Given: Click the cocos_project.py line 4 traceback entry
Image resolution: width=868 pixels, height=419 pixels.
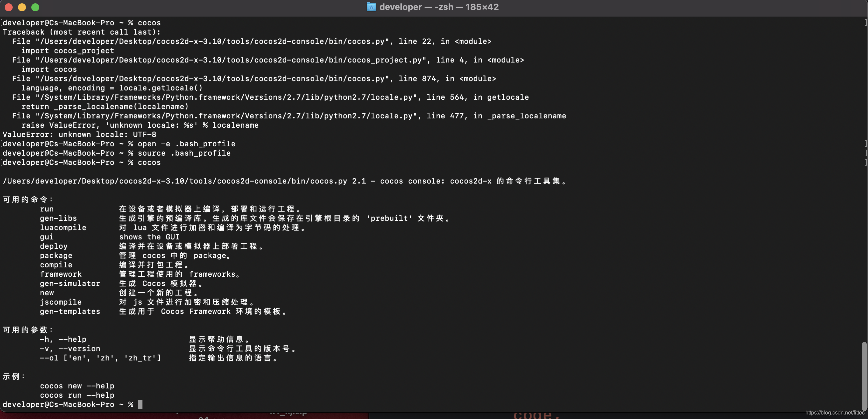Looking at the screenshot, I should pos(268,60).
